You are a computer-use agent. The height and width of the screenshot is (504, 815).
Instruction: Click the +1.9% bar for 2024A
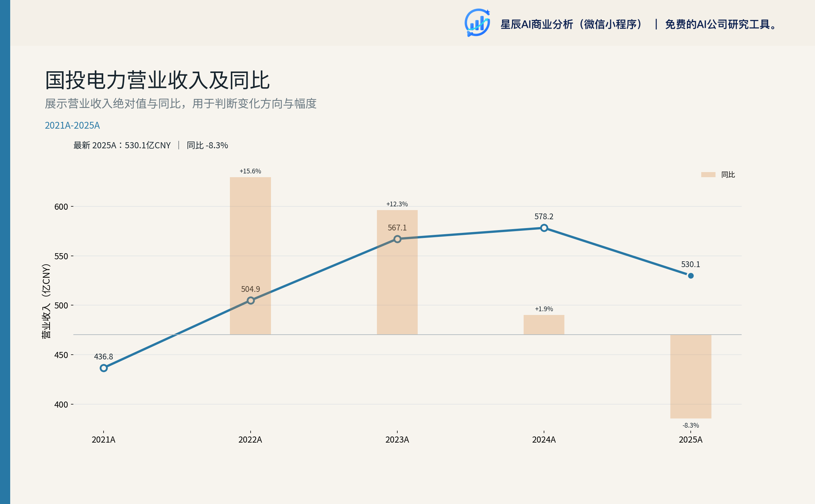pos(544,325)
